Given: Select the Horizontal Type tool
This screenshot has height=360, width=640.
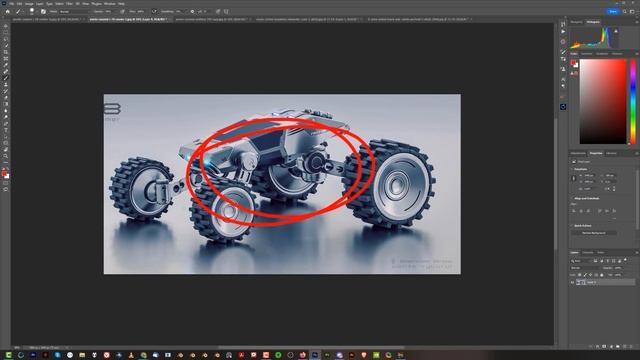Looking at the screenshot, I should 6,130.
